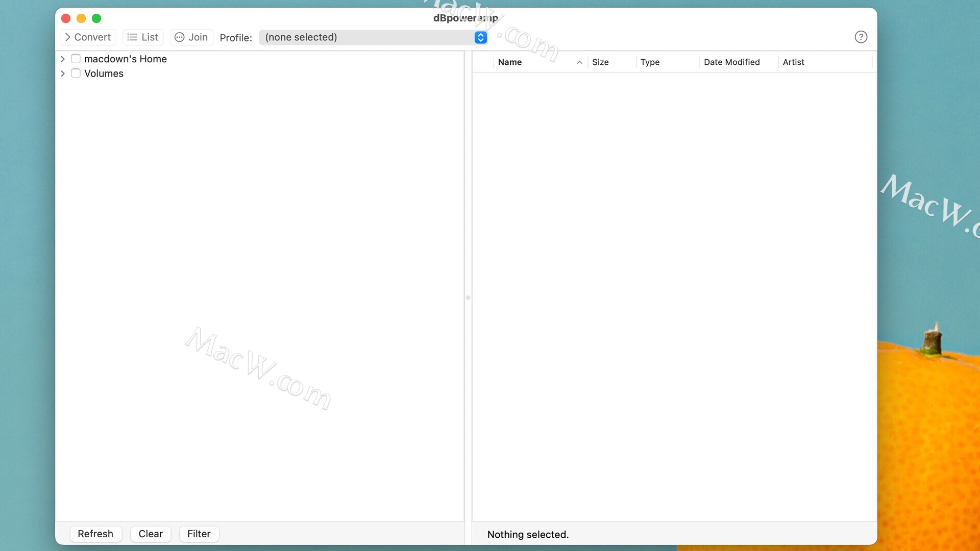This screenshot has height=551, width=980.
Task: Sort by the Artist column header
Action: (825, 62)
